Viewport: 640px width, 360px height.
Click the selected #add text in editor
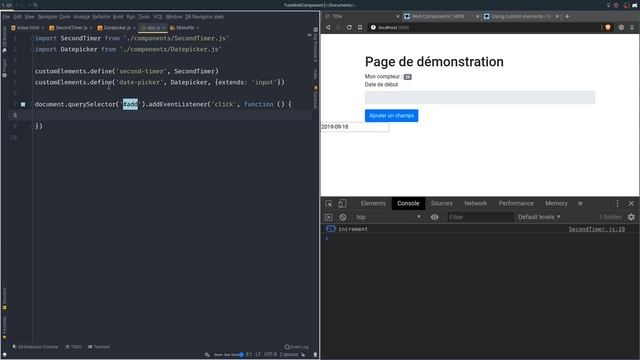[x=130, y=104]
